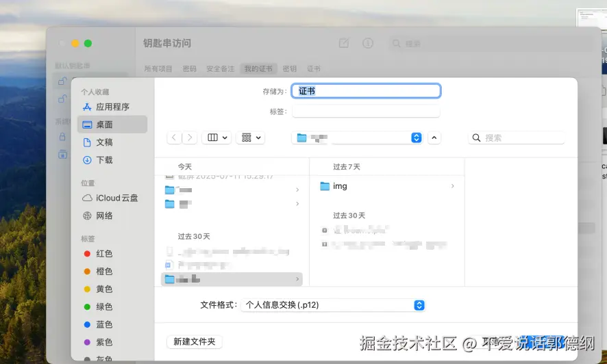This screenshot has width=607, height=364.
Task: Collapse the dialog with the up chevron
Action: point(434,138)
